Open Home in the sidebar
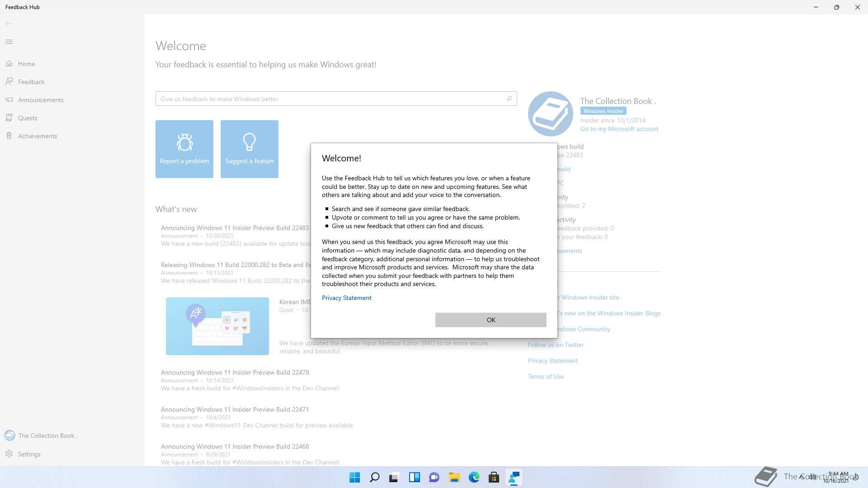Image resolution: width=868 pixels, height=488 pixels. [72, 64]
